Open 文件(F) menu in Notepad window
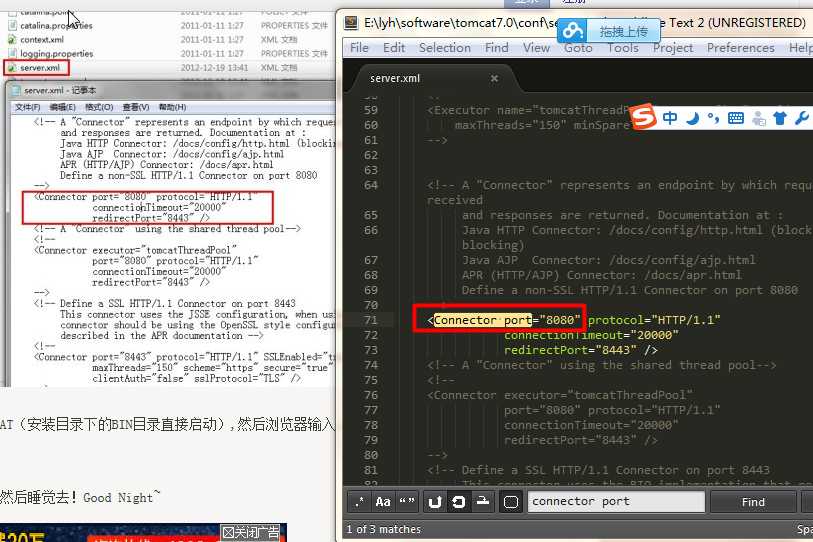The image size is (813, 542). 27,107
